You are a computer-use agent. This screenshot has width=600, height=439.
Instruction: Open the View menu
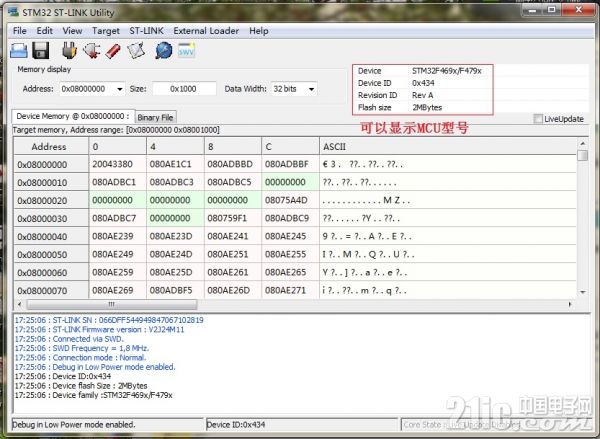coord(72,31)
